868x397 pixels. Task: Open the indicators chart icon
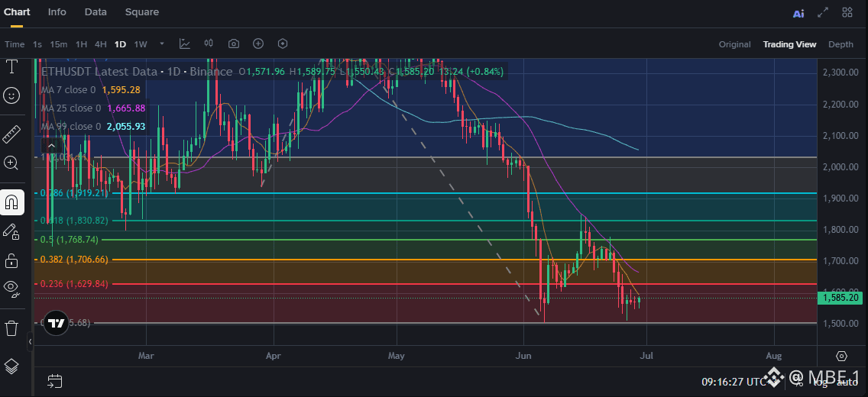coord(184,44)
